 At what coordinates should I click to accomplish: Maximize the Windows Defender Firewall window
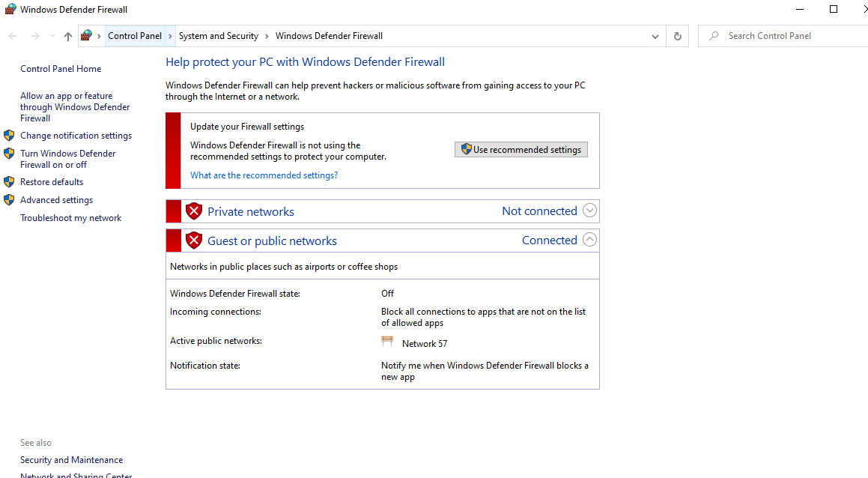tap(833, 10)
